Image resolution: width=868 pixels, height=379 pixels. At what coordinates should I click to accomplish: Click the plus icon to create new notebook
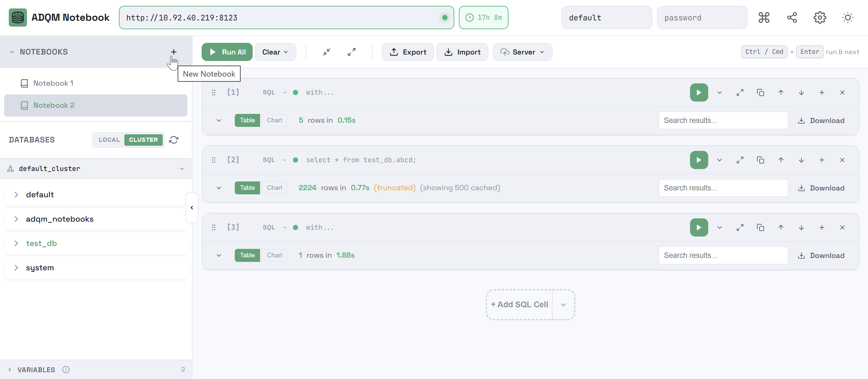[173, 52]
